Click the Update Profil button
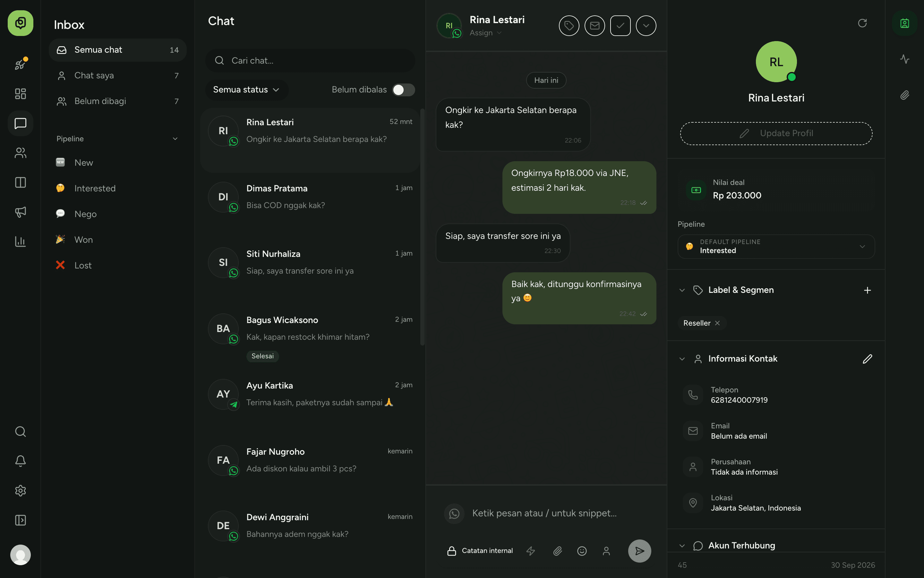924x578 pixels. [776, 133]
